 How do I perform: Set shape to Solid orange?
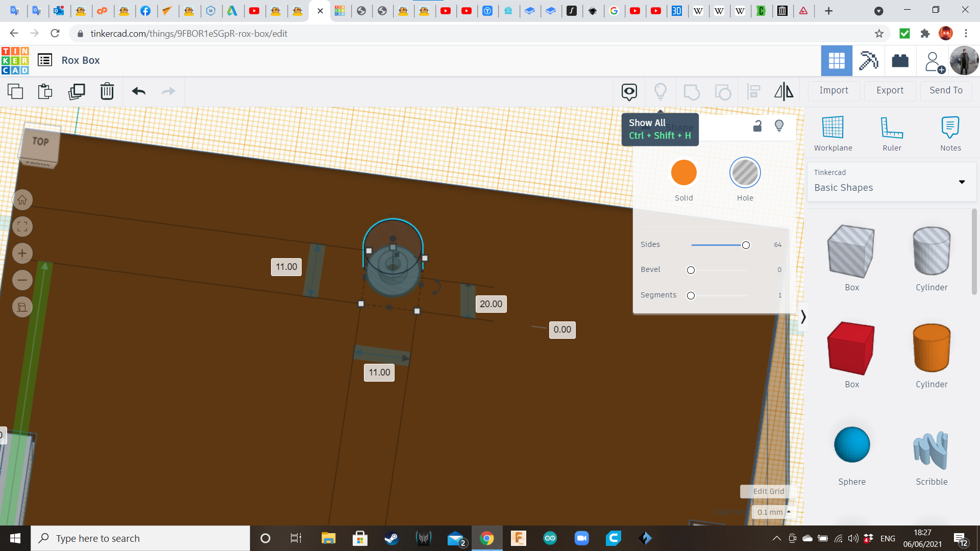pos(684,172)
